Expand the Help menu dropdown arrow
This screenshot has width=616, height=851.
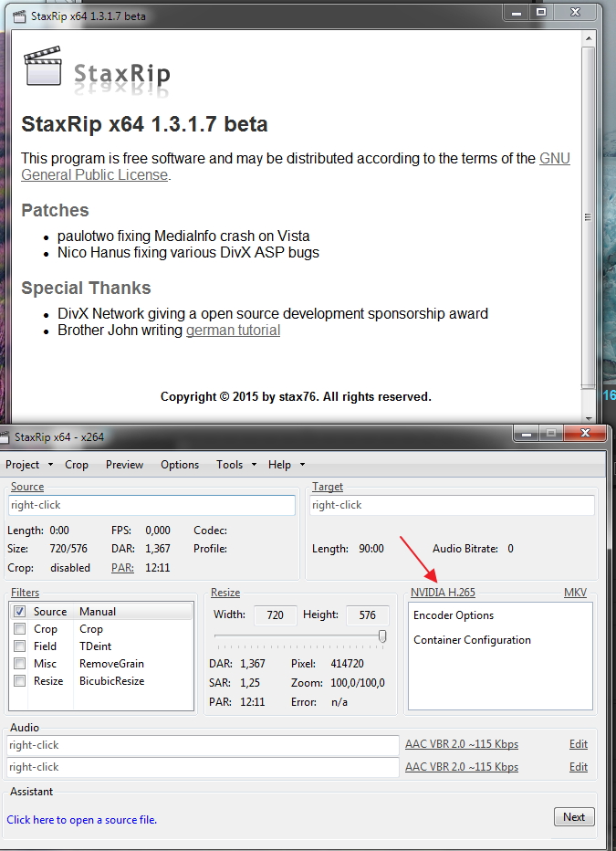303,465
